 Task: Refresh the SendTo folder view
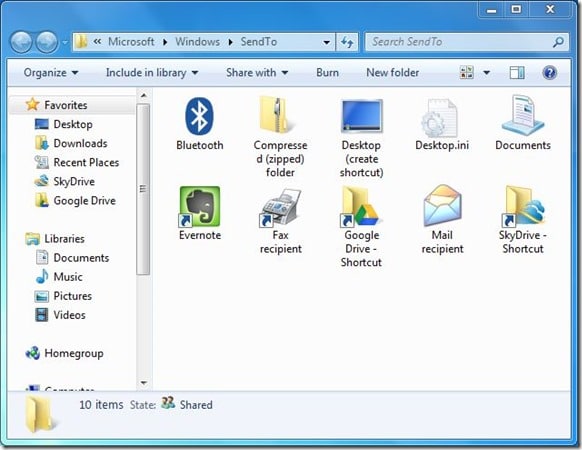pyautogui.click(x=347, y=42)
